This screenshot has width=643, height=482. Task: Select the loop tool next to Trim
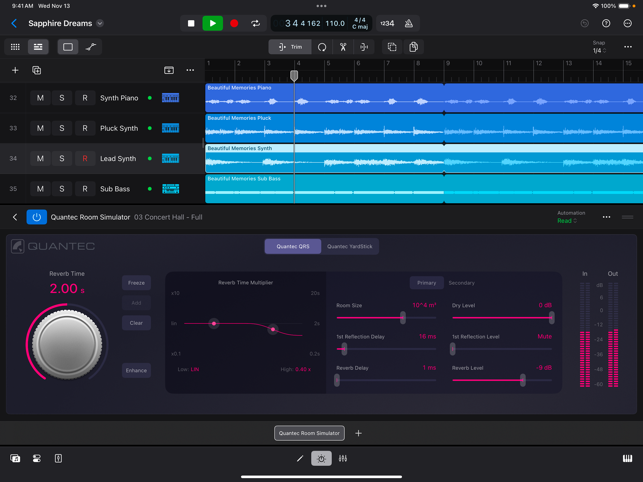click(322, 47)
